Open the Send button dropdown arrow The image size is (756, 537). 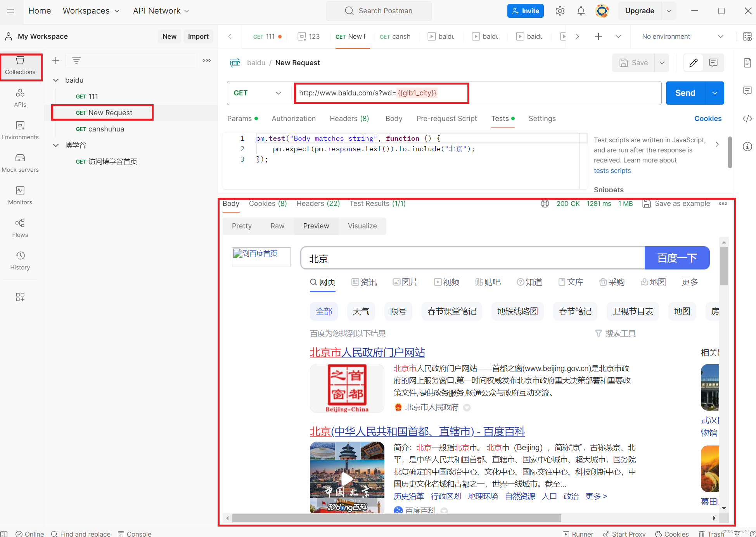click(715, 93)
